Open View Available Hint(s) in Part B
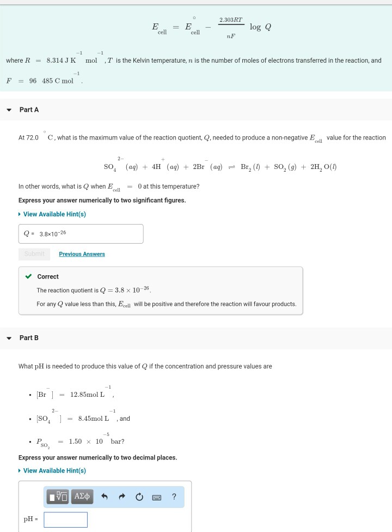 click(54, 470)
